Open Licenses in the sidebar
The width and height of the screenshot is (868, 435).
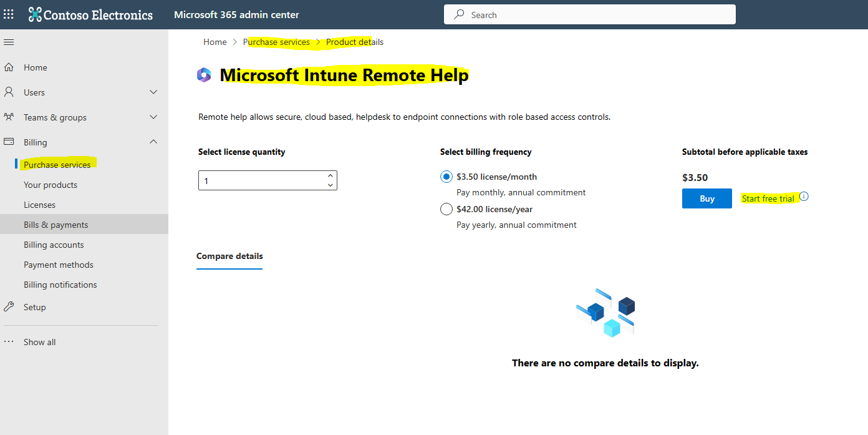coord(40,205)
